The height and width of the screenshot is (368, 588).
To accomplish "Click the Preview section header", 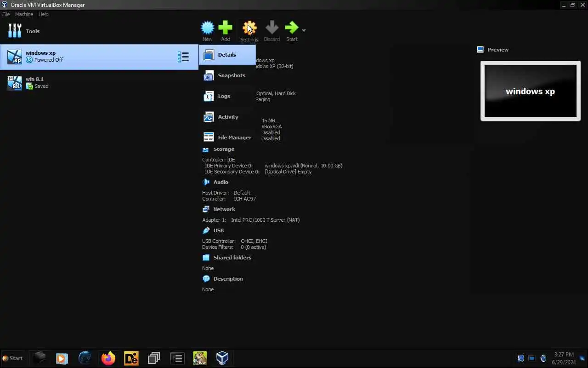I will tap(498, 50).
